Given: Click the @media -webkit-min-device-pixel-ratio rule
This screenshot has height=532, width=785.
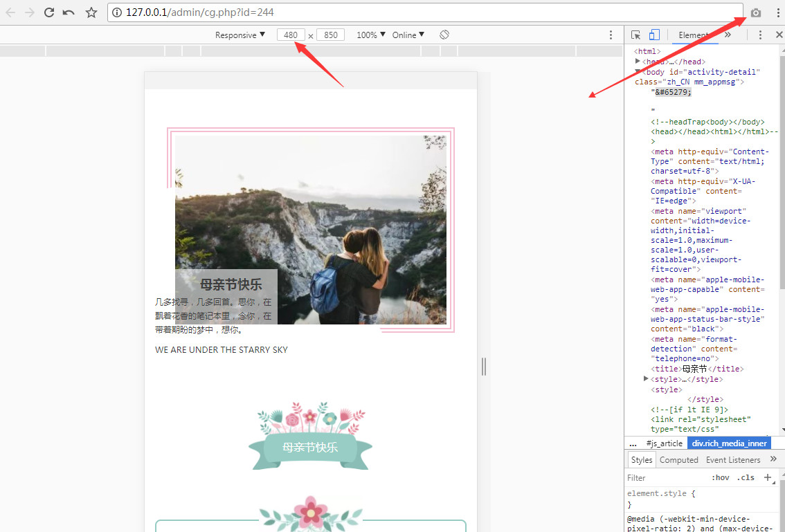Looking at the screenshot, I should click(x=701, y=524).
